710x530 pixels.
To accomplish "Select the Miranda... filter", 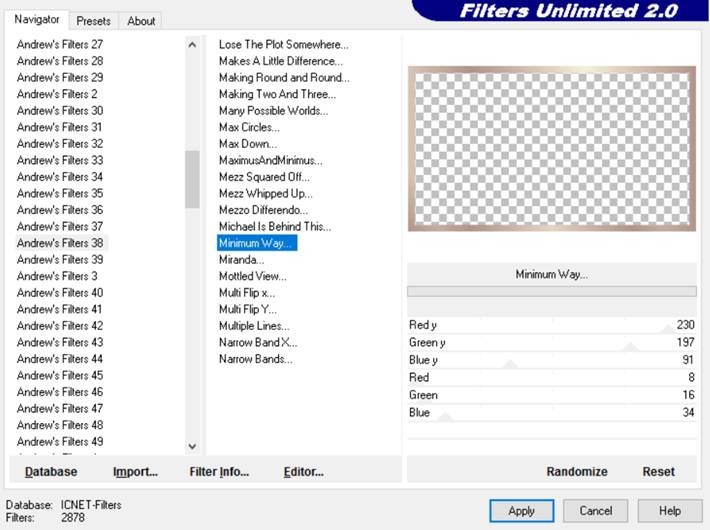I will tap(241, 260).
